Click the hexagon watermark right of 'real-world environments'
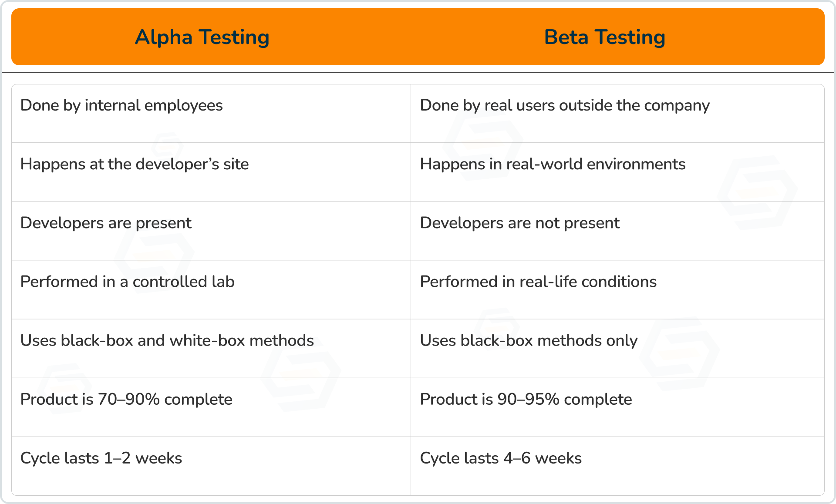 pos(758,192)
